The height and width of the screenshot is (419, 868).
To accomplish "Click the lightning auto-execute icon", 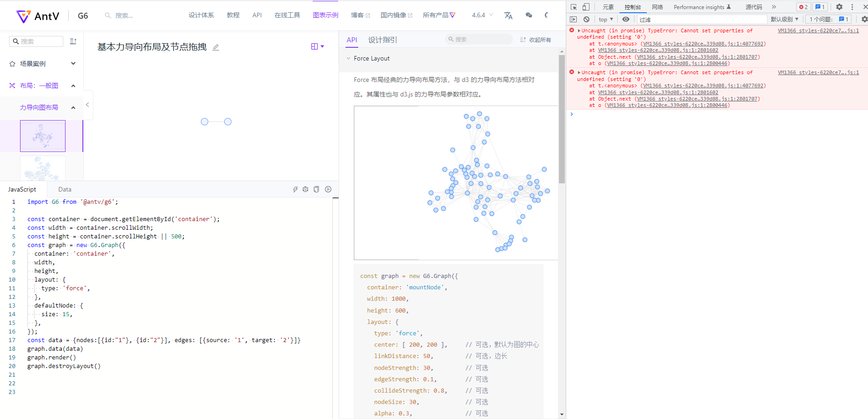I will pyautogui.click(x=295, y=189).
